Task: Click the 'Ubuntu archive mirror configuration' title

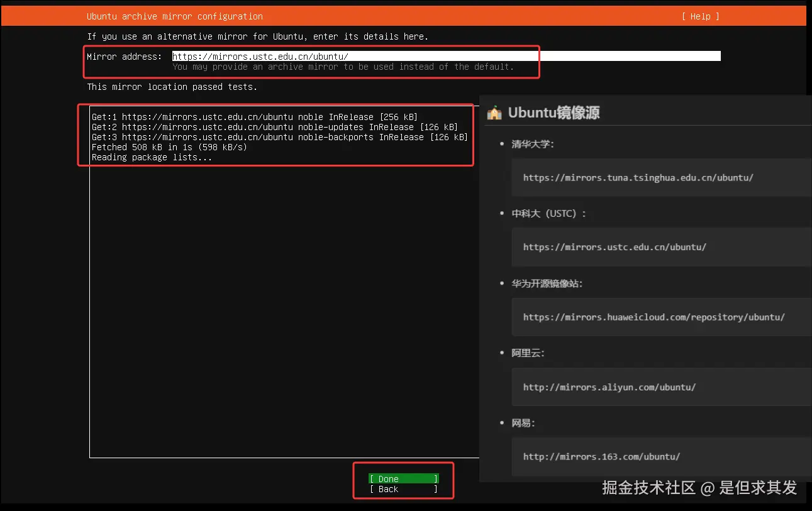Action: pyautogui.click(x=175, y=16)
